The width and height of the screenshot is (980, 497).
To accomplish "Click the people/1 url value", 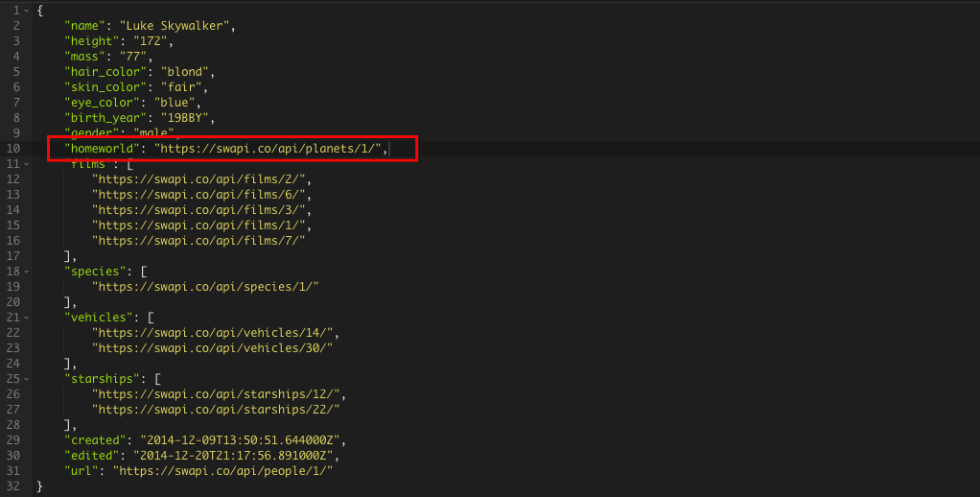I will point(222,471).
